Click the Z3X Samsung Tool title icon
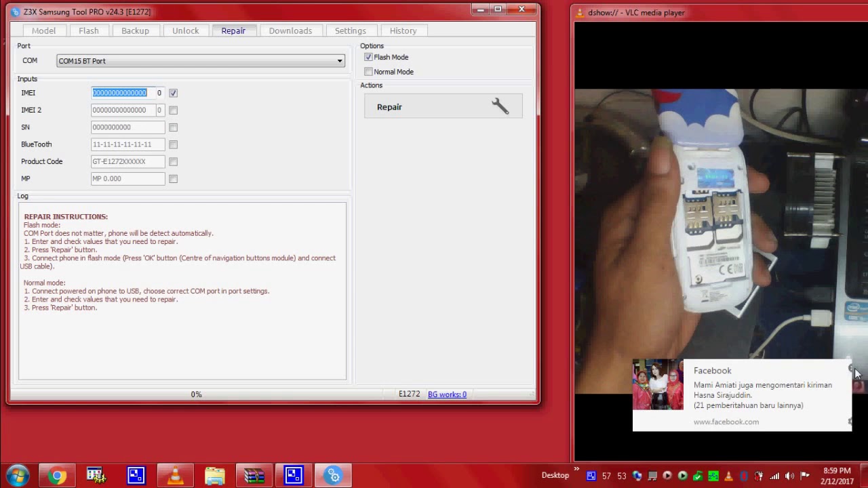Screen dimensions: 868x488 pyautogui.click(x=16, y=12)
